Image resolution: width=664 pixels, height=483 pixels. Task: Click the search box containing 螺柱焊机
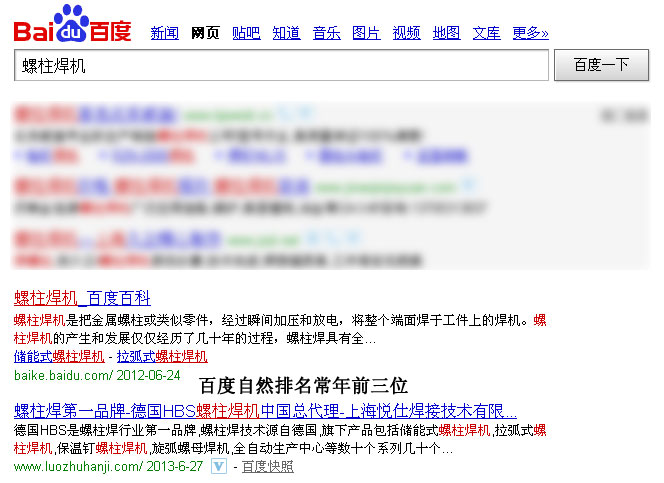[281, 65]
